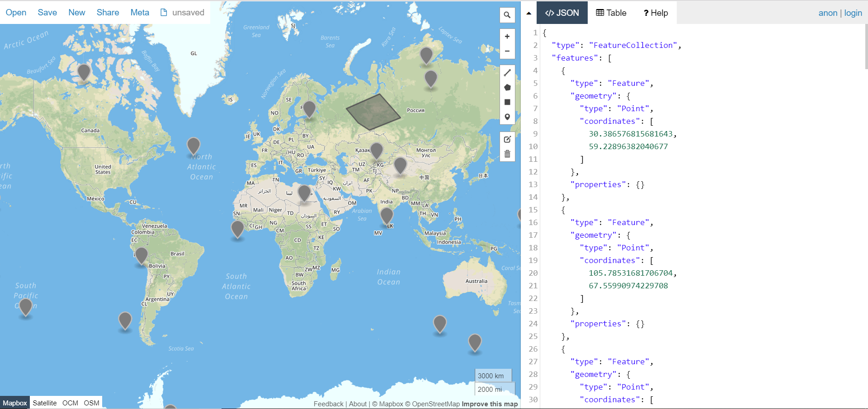Activate the delete layers trash tool
Viewport: 868px width, 409px height.
point(507,154)
